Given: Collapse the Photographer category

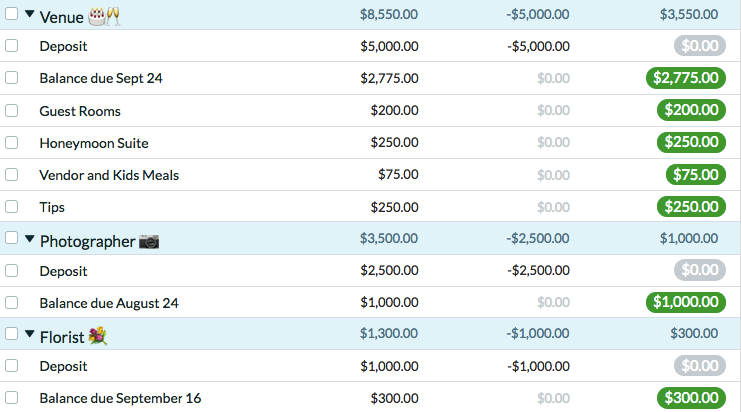Looking at the screenshot, I should [29, 240].
